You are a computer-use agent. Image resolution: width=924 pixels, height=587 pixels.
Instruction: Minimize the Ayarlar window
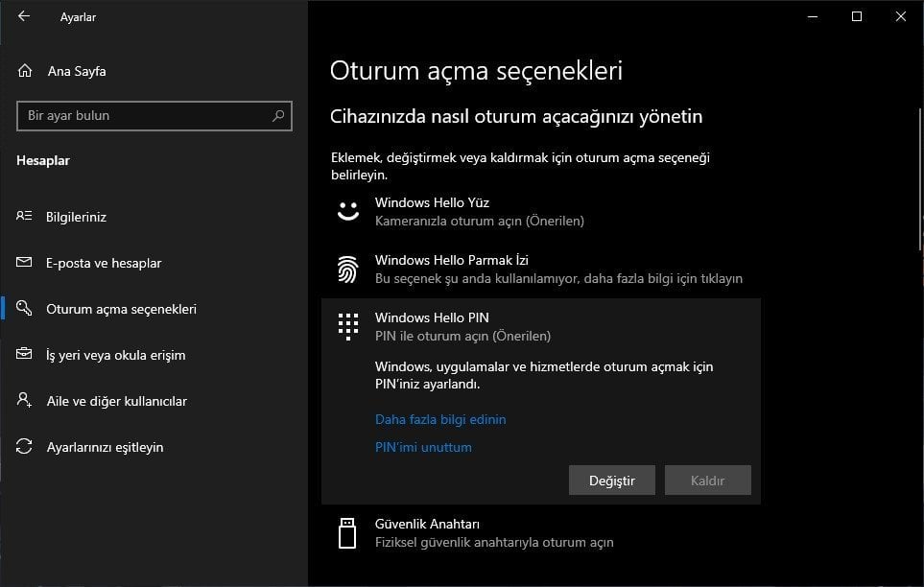point(813,16)
